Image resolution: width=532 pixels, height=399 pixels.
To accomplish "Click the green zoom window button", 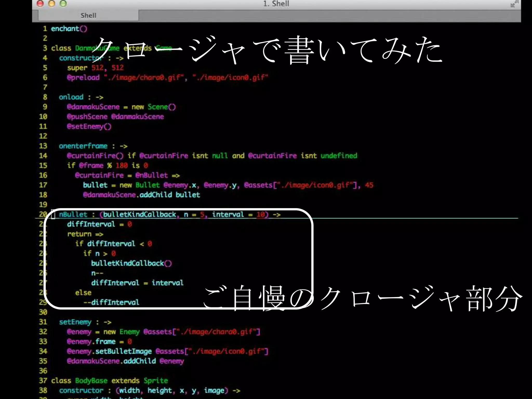I will click(x=63, y=4).
